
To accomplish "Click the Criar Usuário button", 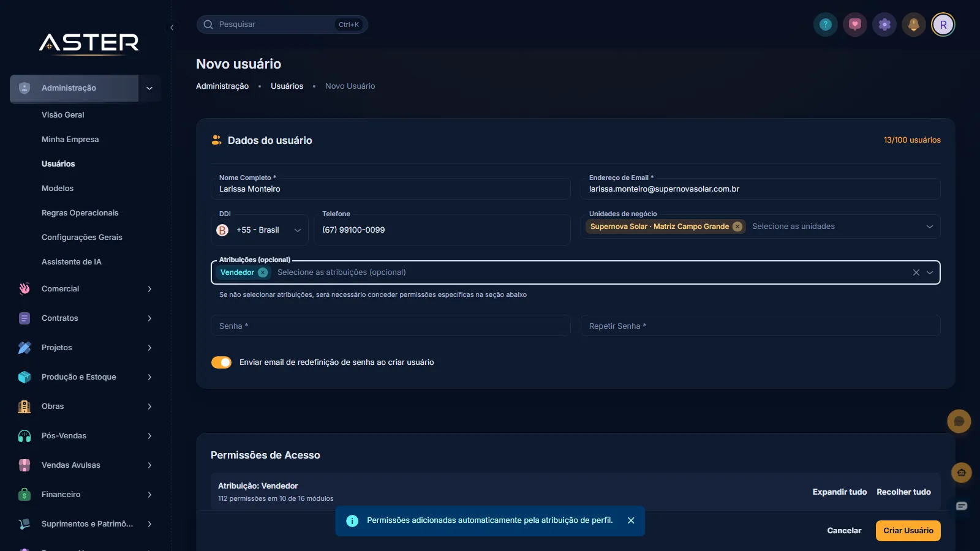I will pos(908,531).
